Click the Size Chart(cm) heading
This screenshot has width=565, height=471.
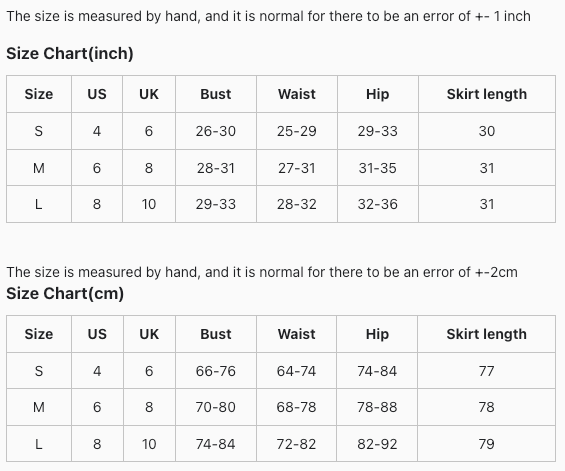click(65, 293)
